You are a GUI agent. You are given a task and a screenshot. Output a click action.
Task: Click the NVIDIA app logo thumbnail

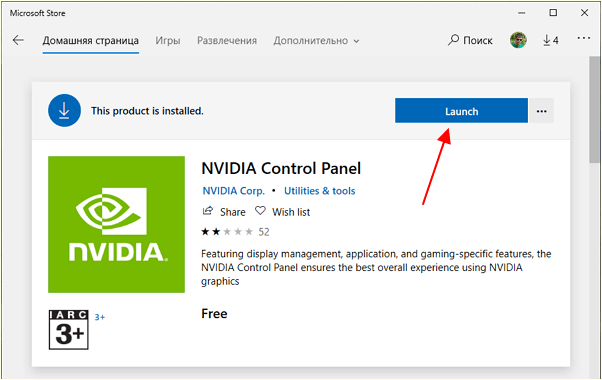[x=116, y=224]
